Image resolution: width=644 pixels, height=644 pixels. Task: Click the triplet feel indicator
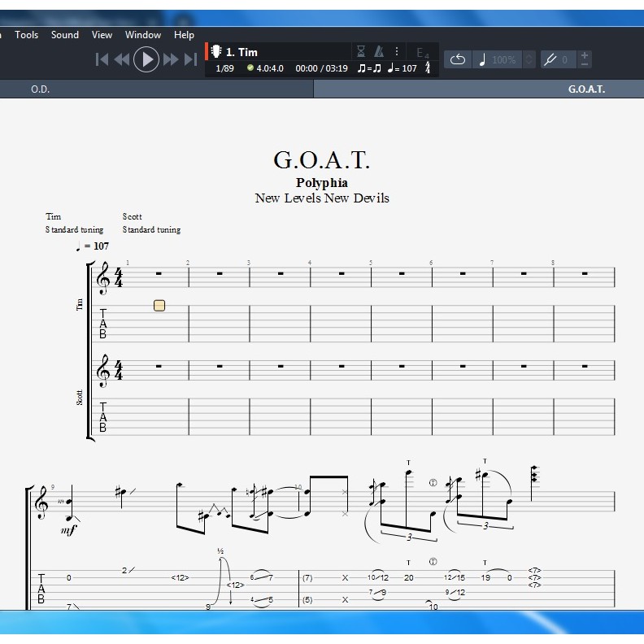369,68
